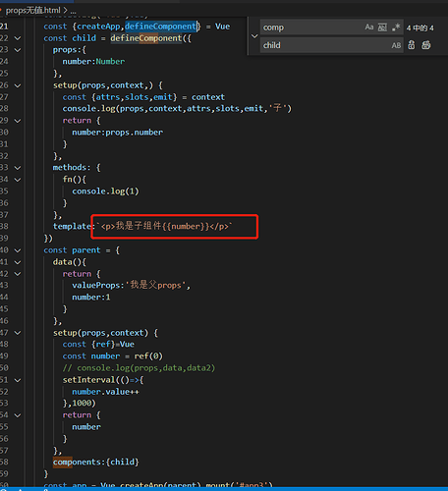Viewport: 448px width, 491px height.
Task: Click the 'console.log(1)' statement
Action: (x=105, y=191)
